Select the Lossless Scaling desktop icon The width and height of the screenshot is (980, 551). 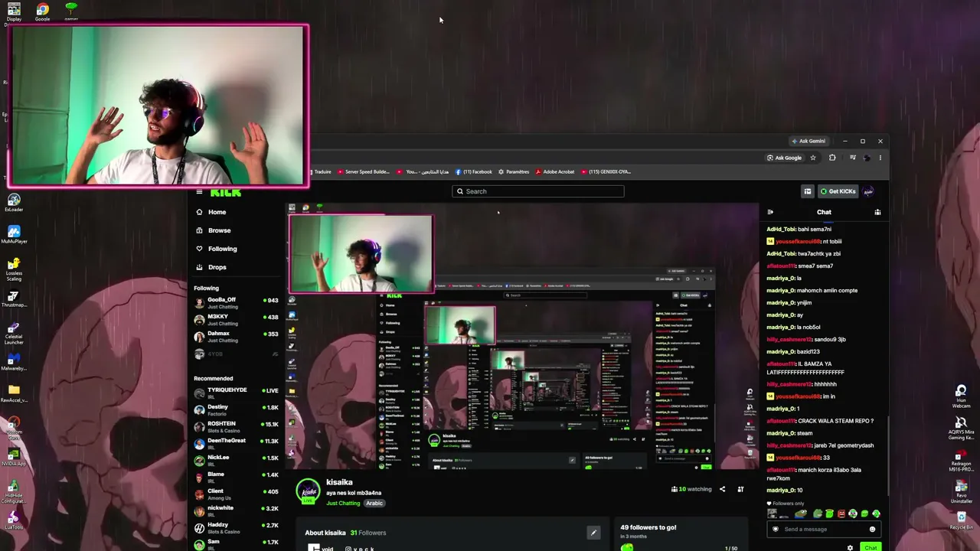(14, 269)
